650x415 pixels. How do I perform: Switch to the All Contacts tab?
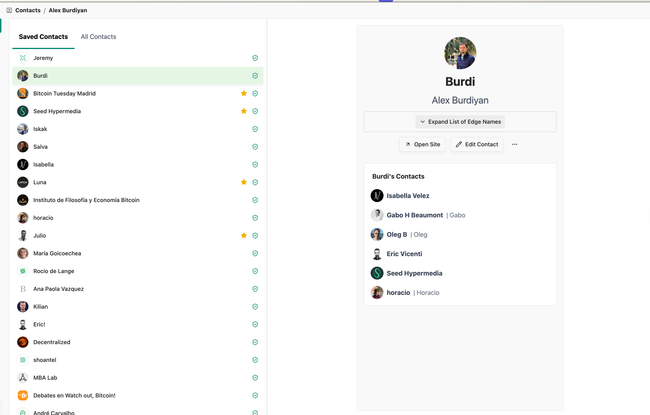click(98, 37)
